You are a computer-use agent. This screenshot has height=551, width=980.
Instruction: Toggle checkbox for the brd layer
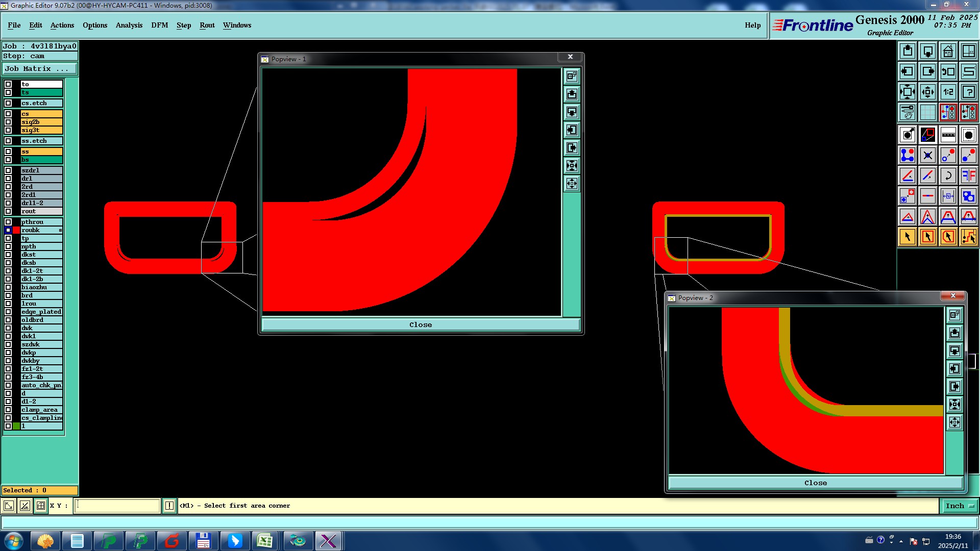coord(8,295)
